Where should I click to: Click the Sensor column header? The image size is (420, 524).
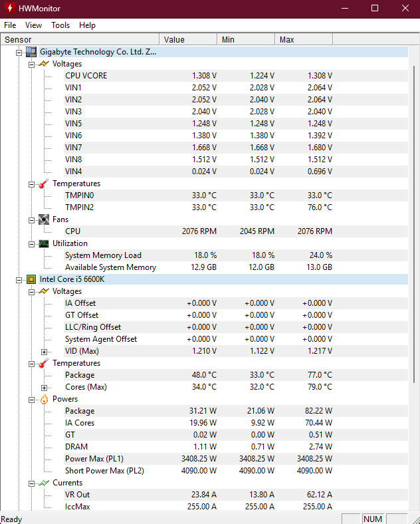click(x=80, y=40)
